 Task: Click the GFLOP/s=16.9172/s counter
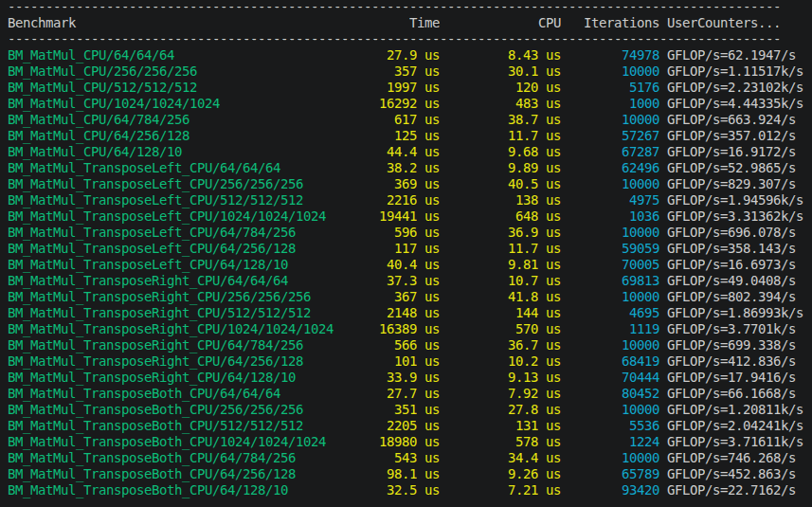click(x=731, y=152)
